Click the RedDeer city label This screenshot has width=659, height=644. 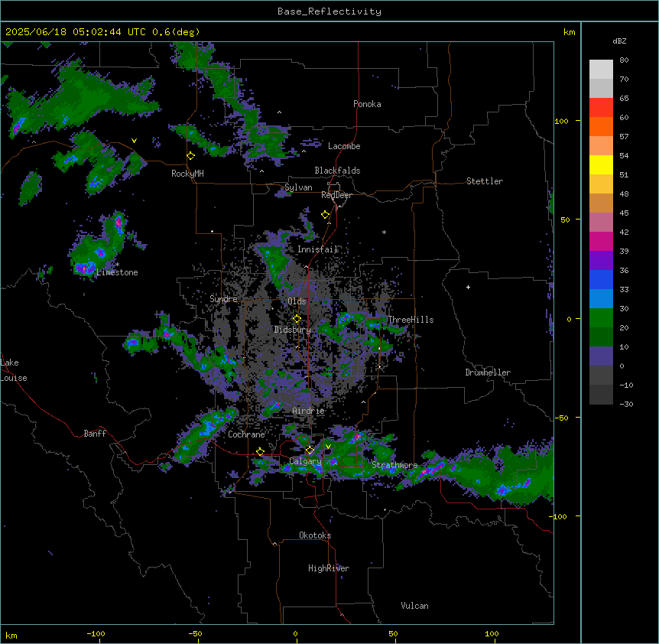point(337,195)
